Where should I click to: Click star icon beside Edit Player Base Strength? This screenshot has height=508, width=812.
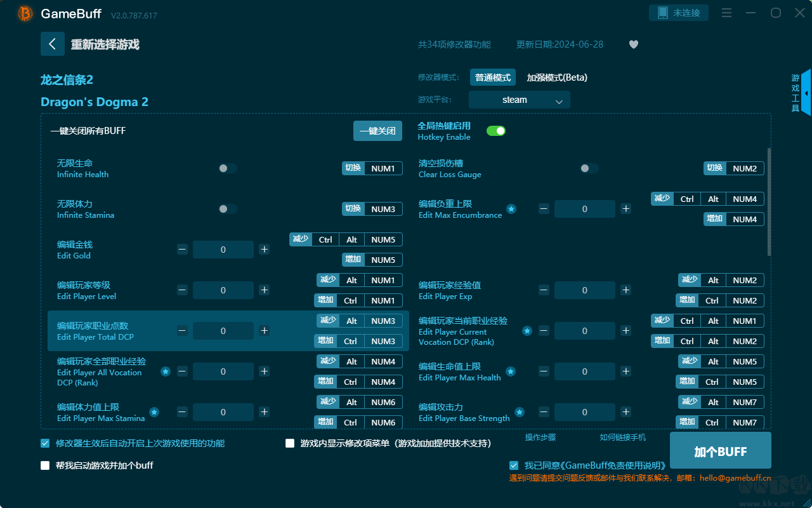pos(520,412)
